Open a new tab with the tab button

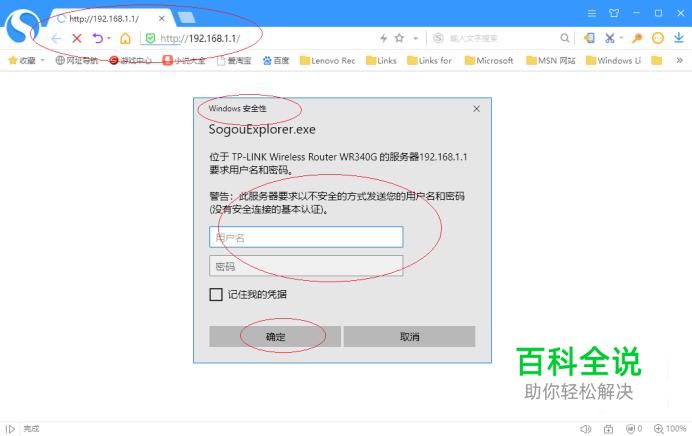tap(186, 18)
